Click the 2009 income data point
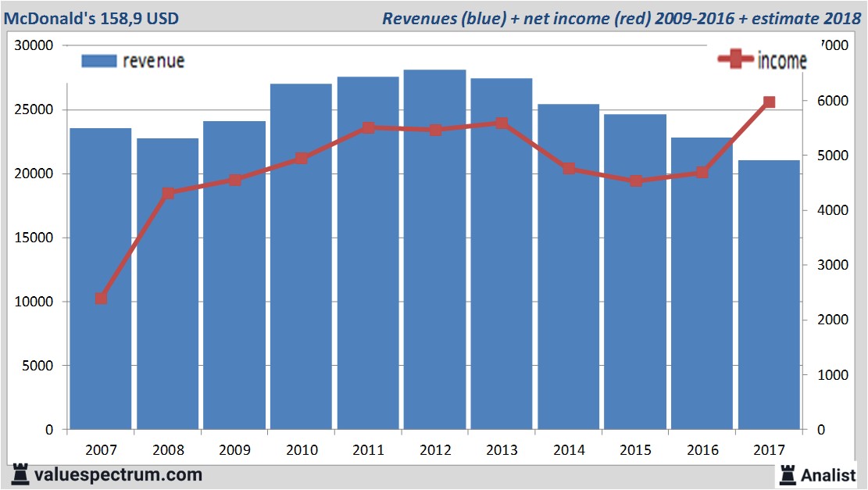The image size is (868, 490). [x=234, y=180]
